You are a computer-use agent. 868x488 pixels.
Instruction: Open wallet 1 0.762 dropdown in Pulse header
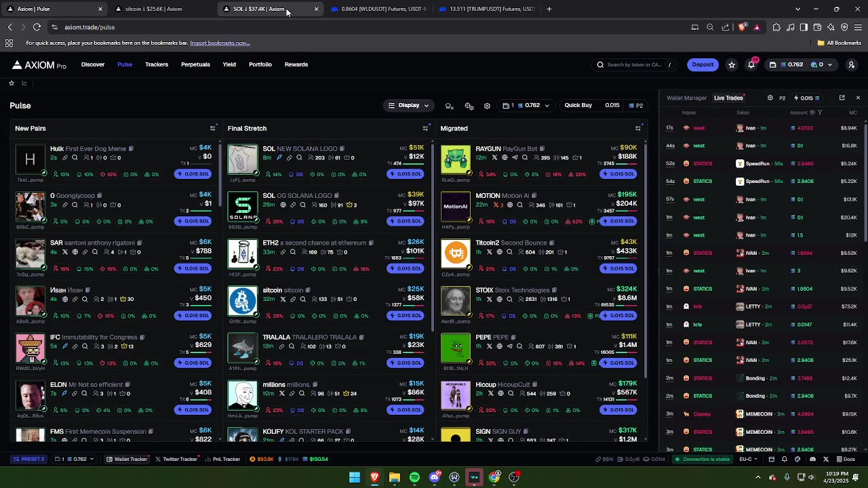coord(526,106)
